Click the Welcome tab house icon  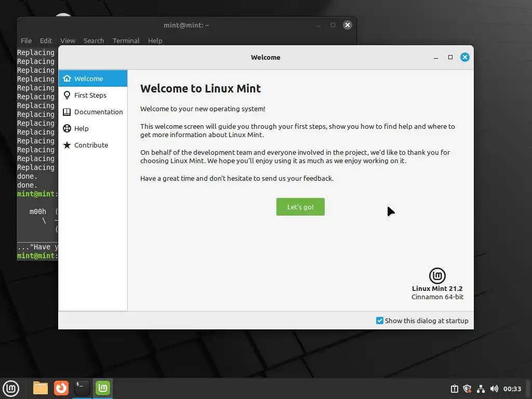pos(67,78)
